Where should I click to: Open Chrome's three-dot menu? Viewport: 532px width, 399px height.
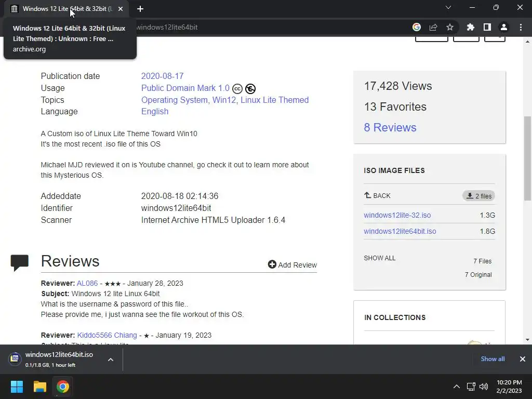(x=521, y=27)
